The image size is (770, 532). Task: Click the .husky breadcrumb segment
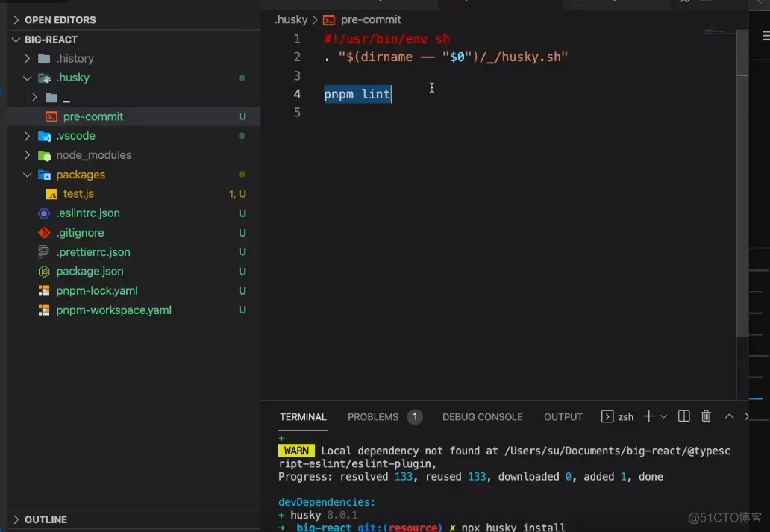coord(291,20)
